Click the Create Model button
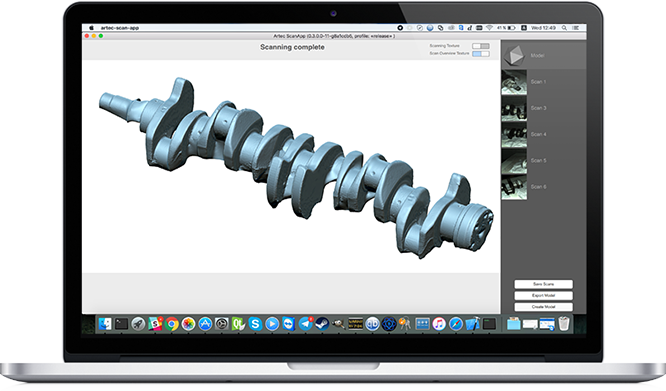Image resolution: width=666 pixels, height=391 pixels. (543, 307)
